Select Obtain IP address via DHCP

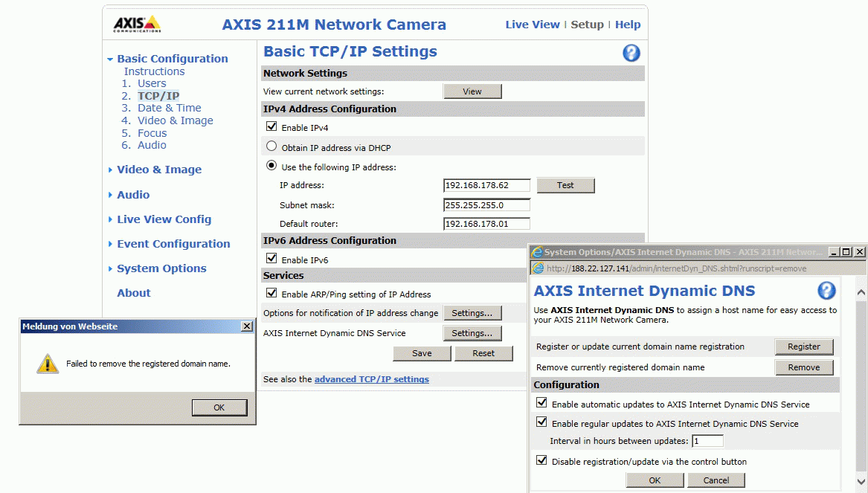click(271, 146)
